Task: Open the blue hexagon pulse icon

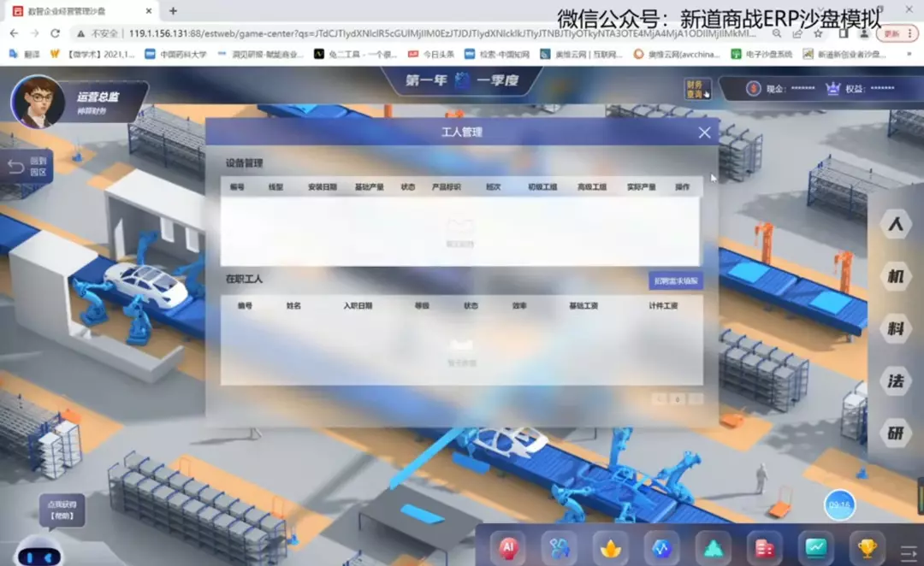Action: click(661, 548)
